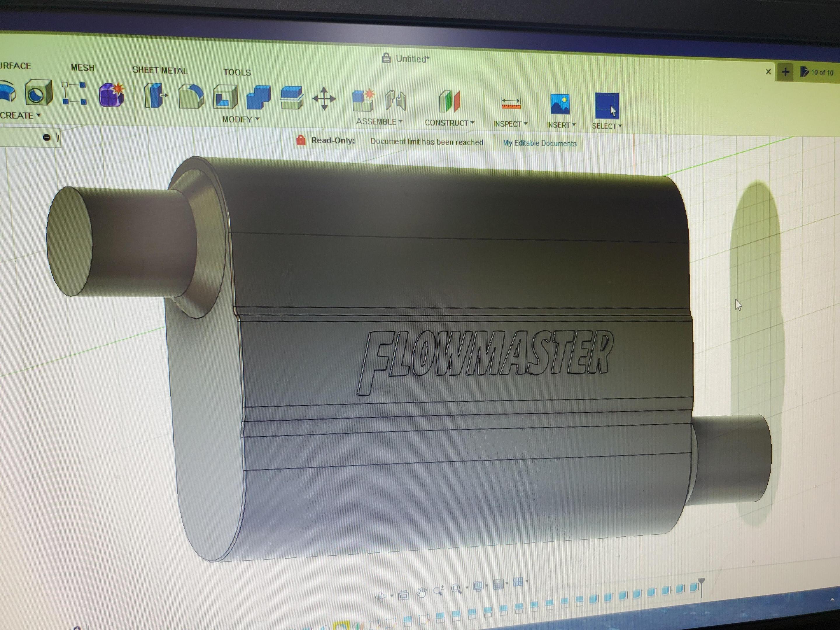Switch to the SHEET METAL tab

[160, 70]
